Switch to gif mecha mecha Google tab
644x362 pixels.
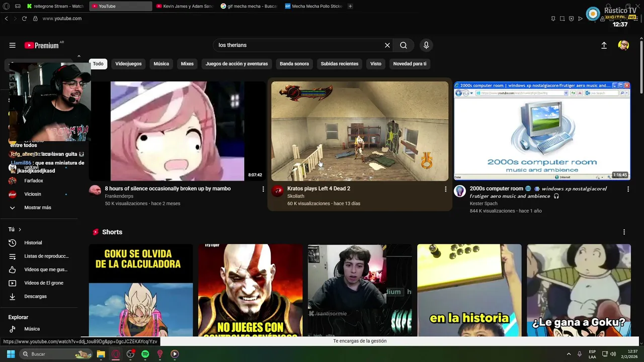(x=249, y=6)
